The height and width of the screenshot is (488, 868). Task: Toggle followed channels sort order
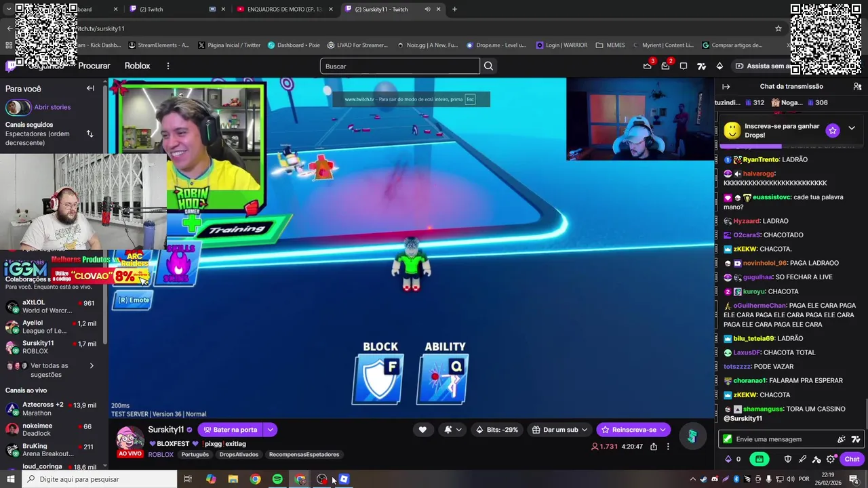click(x=90, y=134)
